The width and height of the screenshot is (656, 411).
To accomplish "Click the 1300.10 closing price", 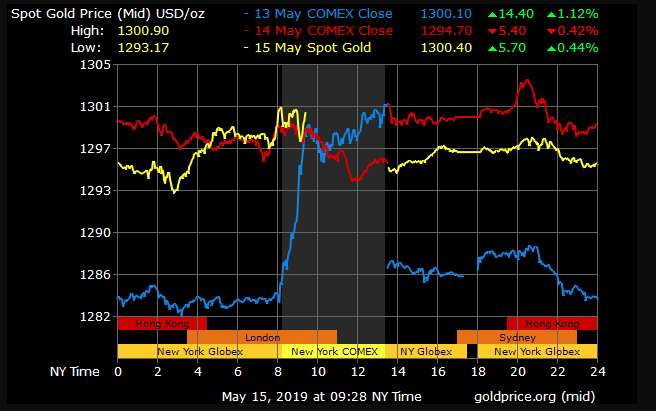I will (x=446, y=14).
